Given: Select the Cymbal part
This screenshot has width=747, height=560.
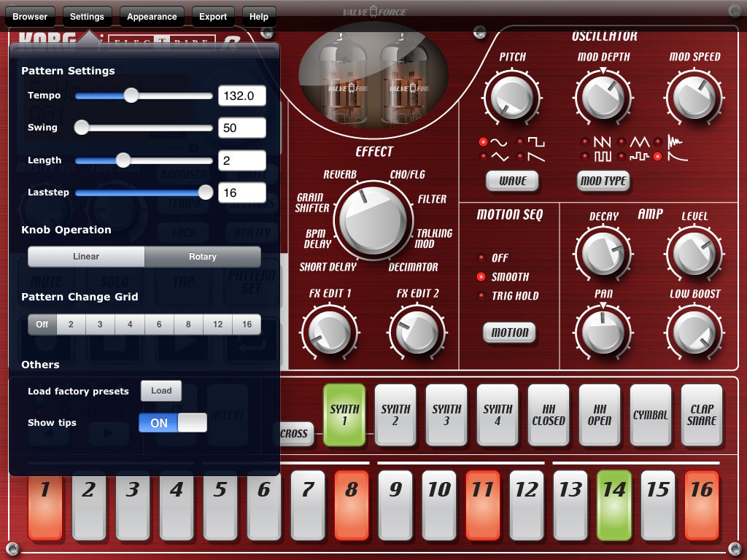Looking at the screenshot, I should [x=651, y=415].
